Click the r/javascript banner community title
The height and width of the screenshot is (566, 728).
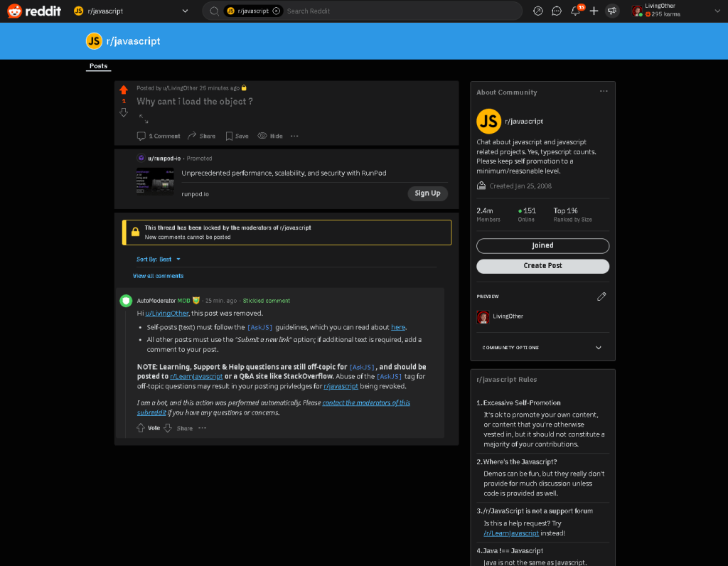click(x=133, y=41)
